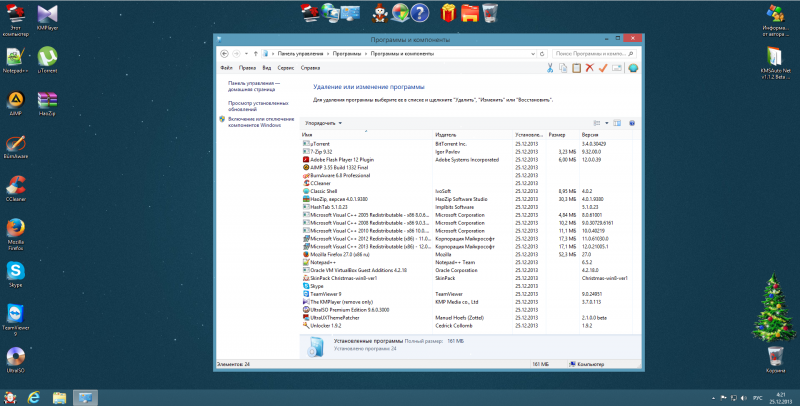Click the Paste clipboard icon in toolbar
The height and width of the screenshot is (406, 800).
pos(577,68)
